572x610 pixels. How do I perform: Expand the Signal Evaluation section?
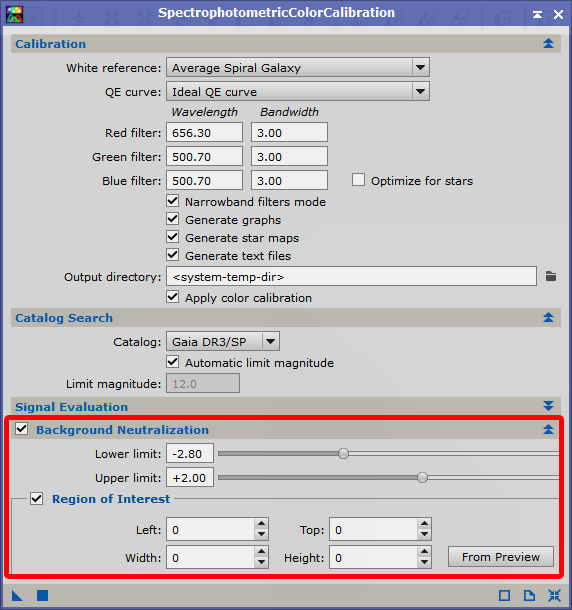tap(548, 407)
